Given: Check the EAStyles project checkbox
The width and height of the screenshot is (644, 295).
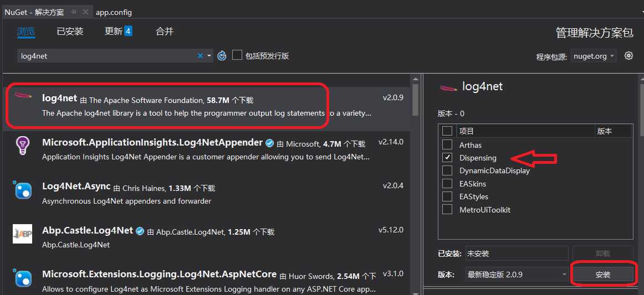Looking at the screenshot, I should point(447,196).
